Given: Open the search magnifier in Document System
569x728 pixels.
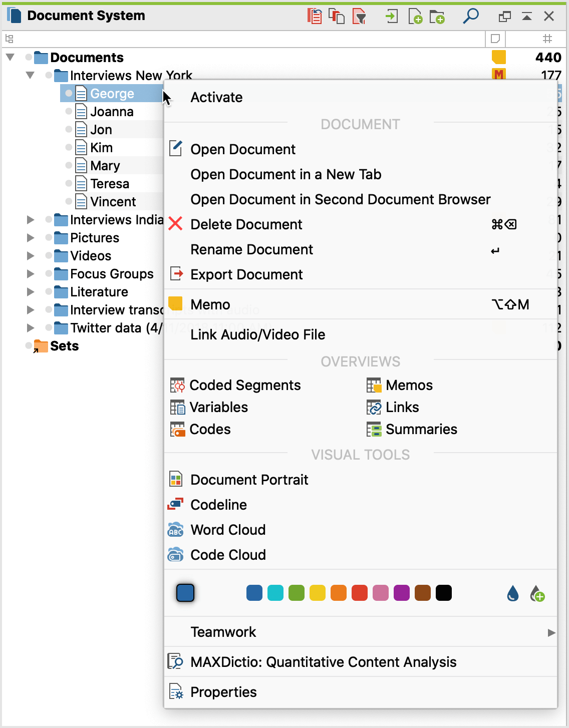Looking at the screenshot, I should [x=470, y=16].
